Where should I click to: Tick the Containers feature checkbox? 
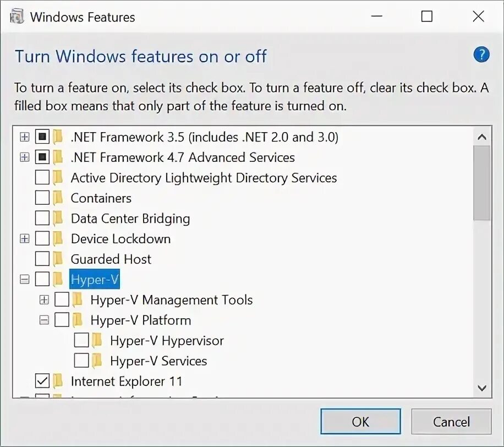click(x=42, y=198)
